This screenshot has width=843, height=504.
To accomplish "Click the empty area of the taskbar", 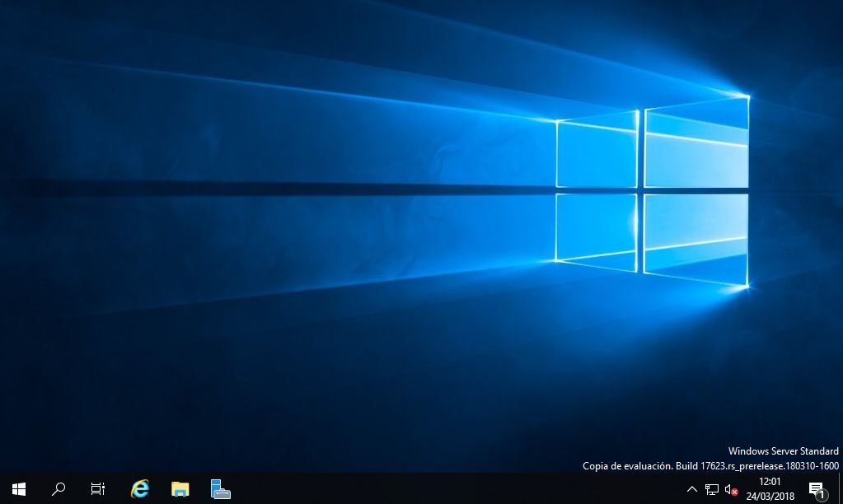I will pos(453,489).
